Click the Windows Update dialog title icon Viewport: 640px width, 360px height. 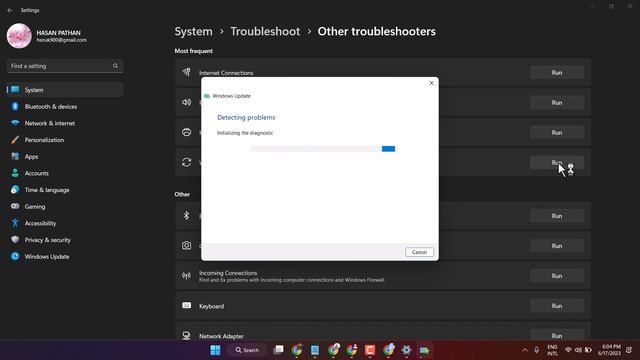[x=207, y=96]
